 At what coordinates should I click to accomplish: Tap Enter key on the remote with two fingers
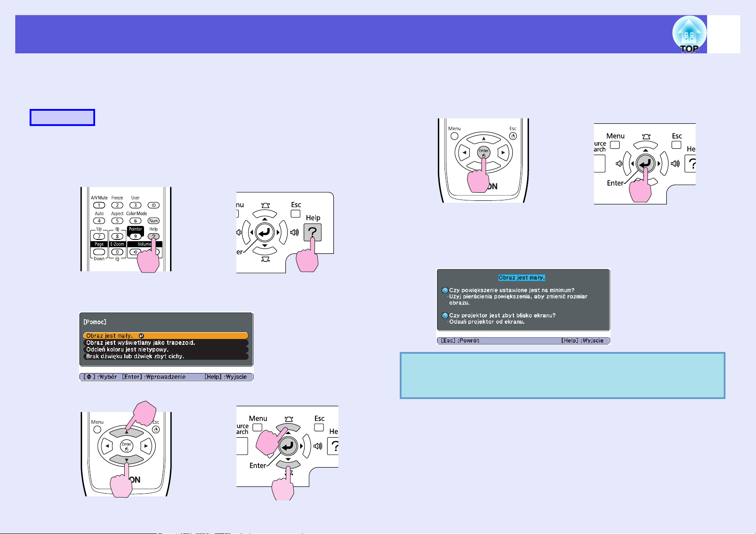click(x=127, y=446)
